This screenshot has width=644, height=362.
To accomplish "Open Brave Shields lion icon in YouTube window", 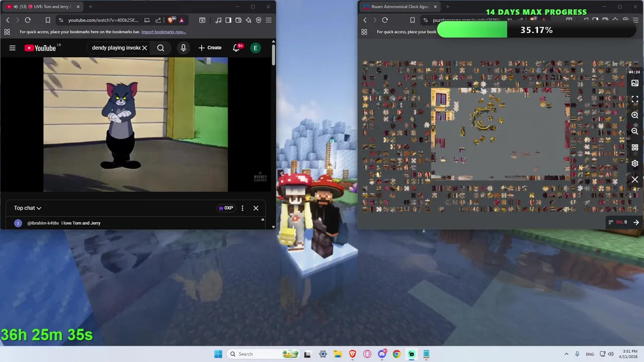I will pyautogui.click(x=171, y=20).
